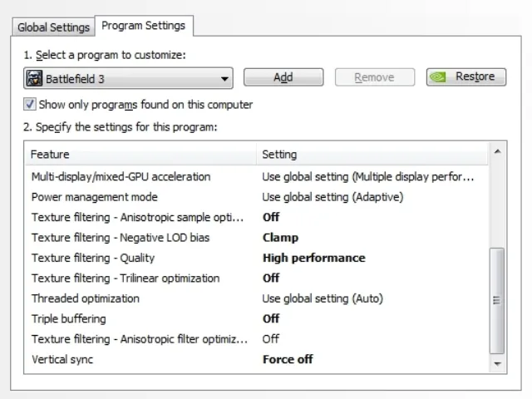Screen dimensions: 532x399
Task: Toggle Show only programs found checkbox
Action: 30,104
